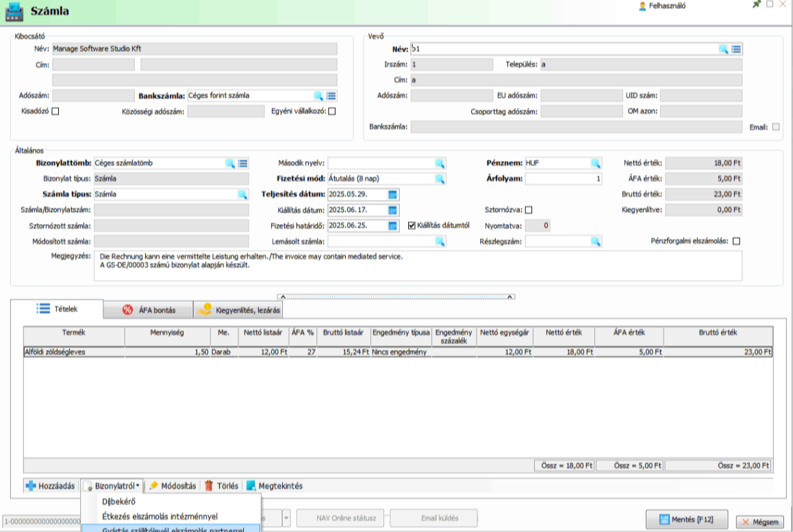The height and width of the screenshot is (532, 793).
Task: Open calendar for Fizetési határidő
Action: coord(392,225)
